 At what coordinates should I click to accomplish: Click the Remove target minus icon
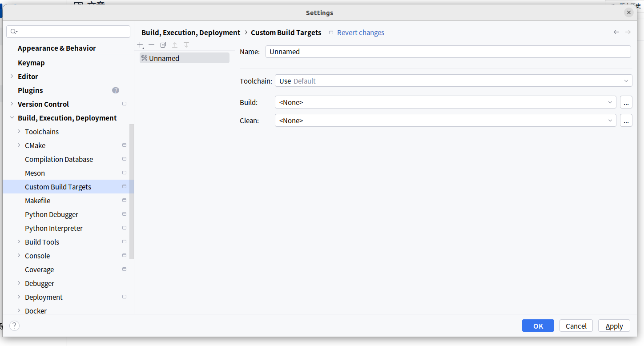(152, 45)
